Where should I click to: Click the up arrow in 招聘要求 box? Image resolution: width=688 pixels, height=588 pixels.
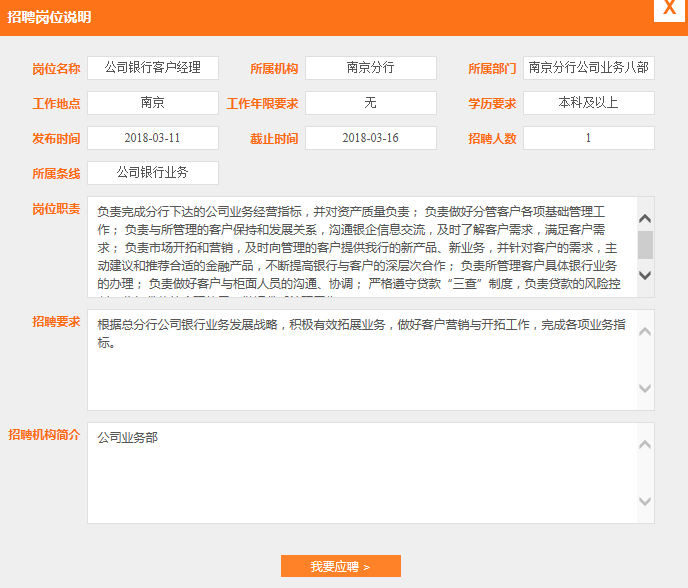(645, 332)
